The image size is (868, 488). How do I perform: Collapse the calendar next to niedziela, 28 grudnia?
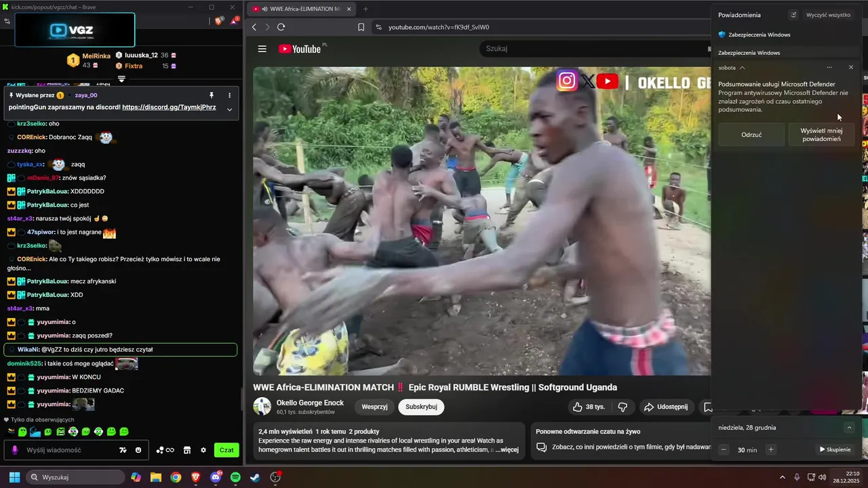[x=849, y=428]
